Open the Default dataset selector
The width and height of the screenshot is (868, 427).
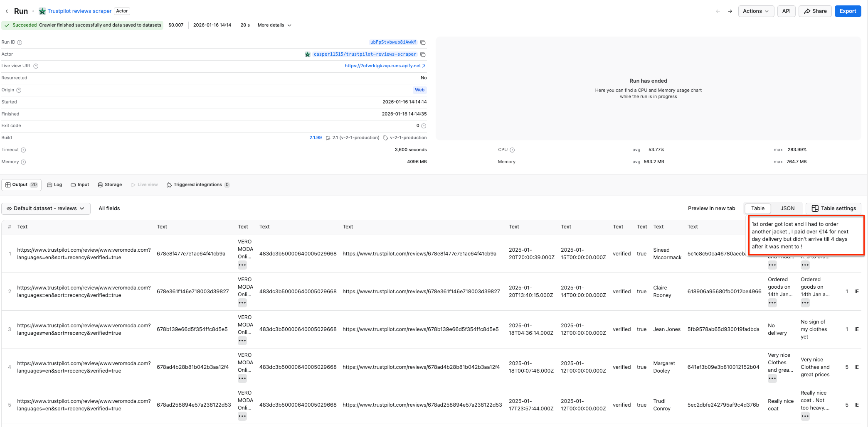pos(46,208)
